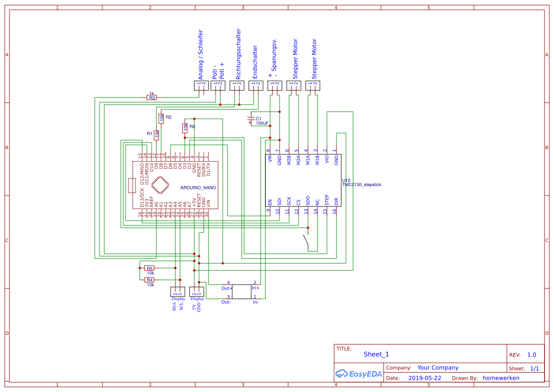Select resistor R5 symbol
This screenshot has width=554, height=392.
click(x=149, y=268)
